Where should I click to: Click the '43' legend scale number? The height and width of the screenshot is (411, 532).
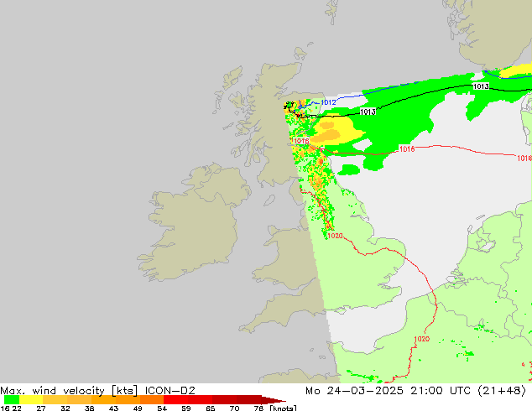click(x=113, y=408)
